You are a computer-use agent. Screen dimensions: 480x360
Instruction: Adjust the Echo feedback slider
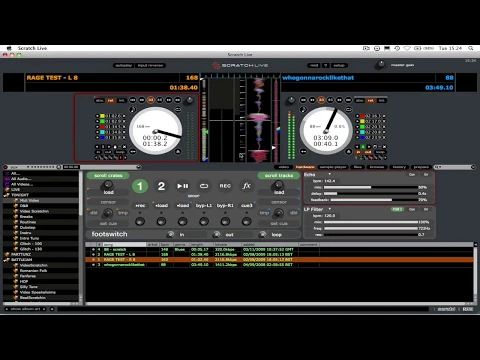click(374, 200)
